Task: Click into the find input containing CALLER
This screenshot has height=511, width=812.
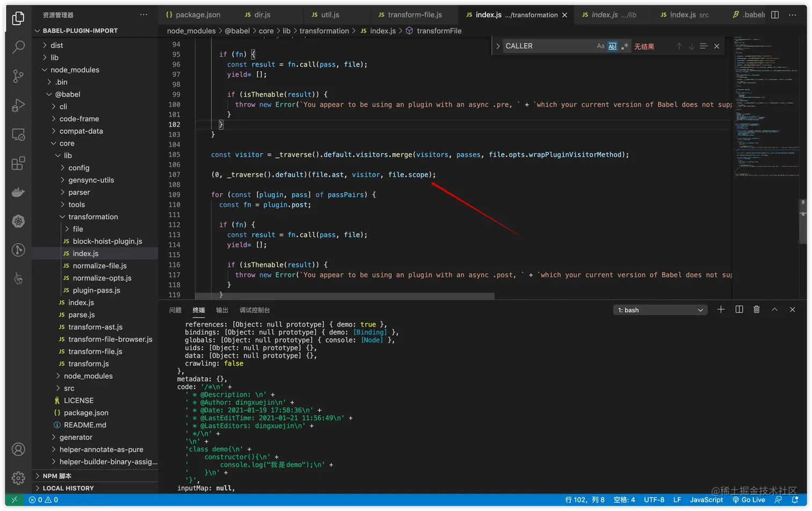Action: (548, 46)
